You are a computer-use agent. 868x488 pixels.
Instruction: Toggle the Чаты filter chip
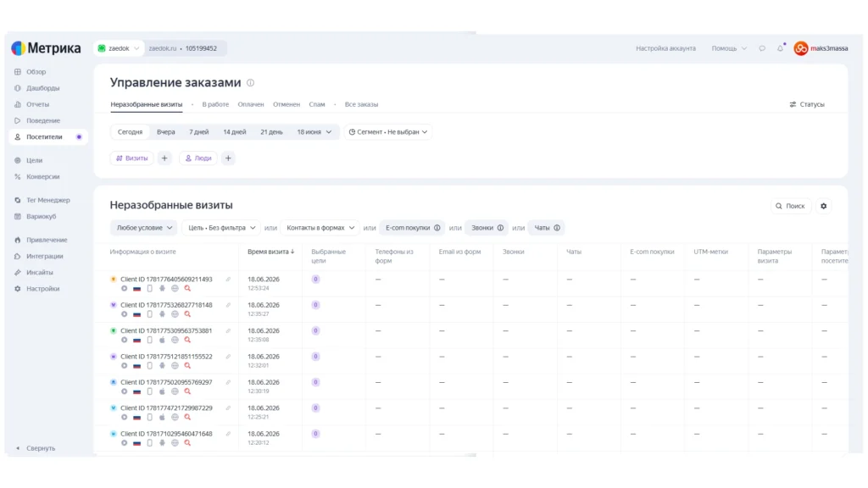tap(547, 228)
